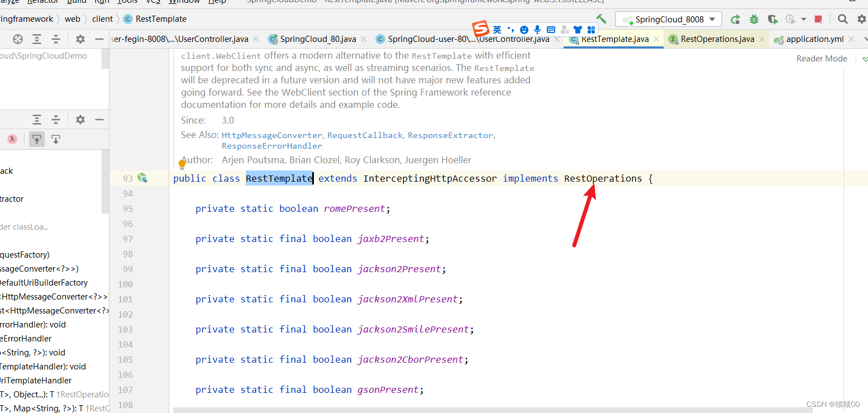Hide the Structure panel with minus icon
Viewport: 868px width, 413px height.
coord(99,120)
